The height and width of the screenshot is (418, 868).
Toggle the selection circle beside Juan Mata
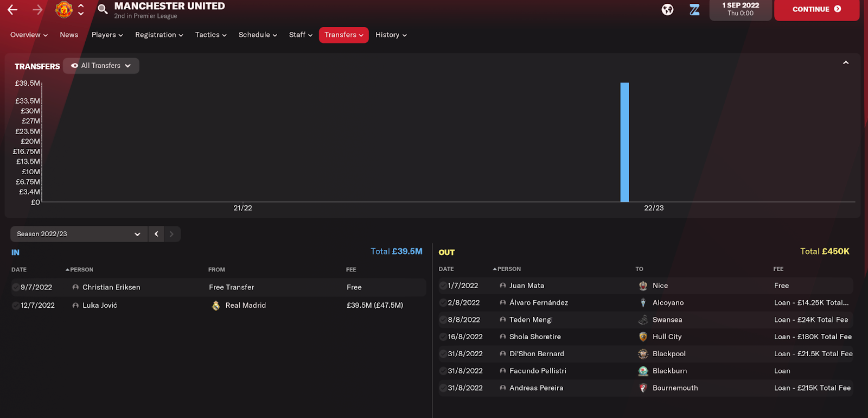coord(443,286)
